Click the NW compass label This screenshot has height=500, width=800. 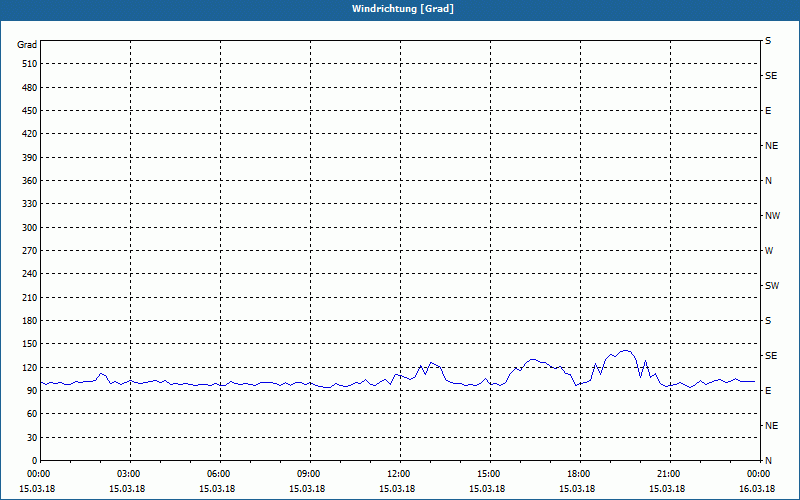772,216
